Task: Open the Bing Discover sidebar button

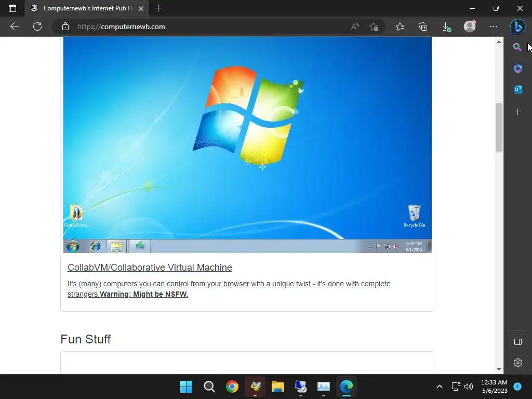Action: pyautogui.click(x=518, y=26)
